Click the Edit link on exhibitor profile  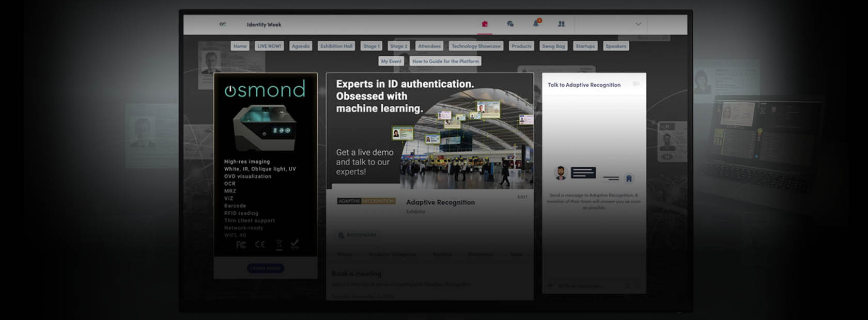click(x=523, y=197)
